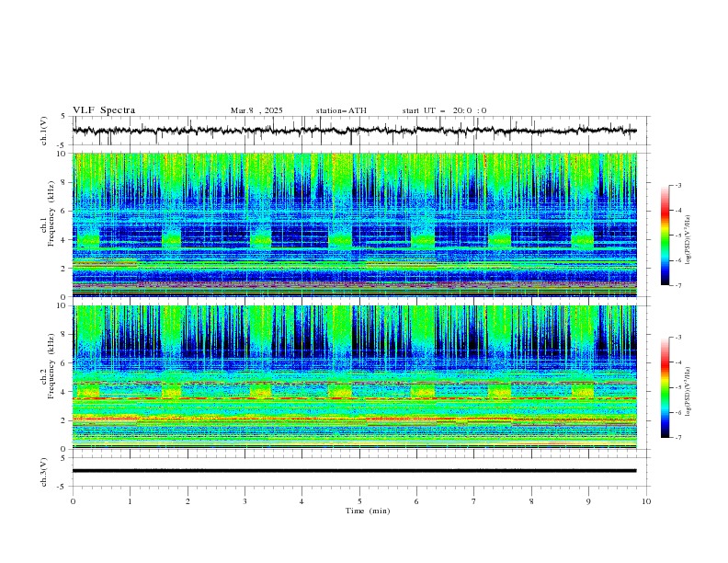
Task: Click the "ch.1(V)" waveform axis label
Action: pos(44,131)
